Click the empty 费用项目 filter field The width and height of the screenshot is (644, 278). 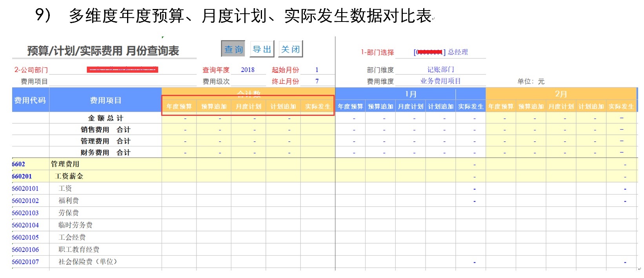pos(122,81)
